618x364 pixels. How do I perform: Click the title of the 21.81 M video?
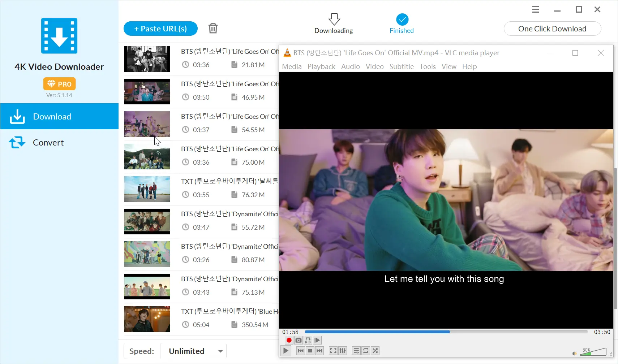click(x=230, y=51)
